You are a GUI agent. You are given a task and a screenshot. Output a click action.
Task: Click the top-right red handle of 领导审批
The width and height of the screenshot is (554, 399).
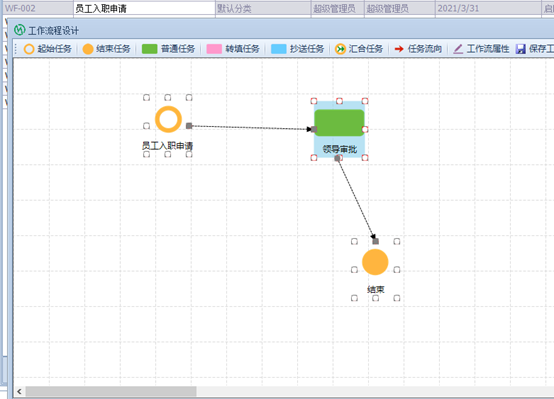(x=365, y=101)
